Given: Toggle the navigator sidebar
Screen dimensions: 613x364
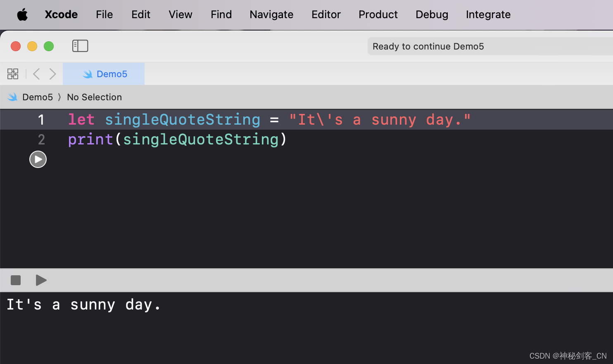Looking at the screenshot, I should pyautogui.click(x=80, y=46).
